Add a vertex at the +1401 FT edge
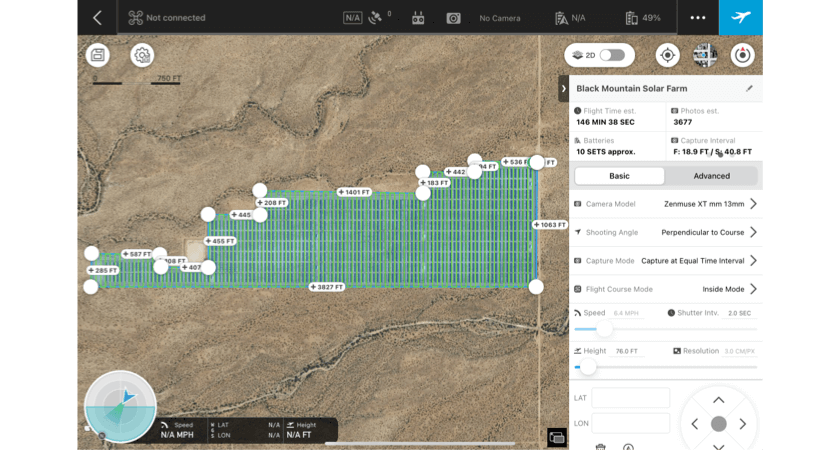Image resolution: width=840 pixels, height=450 pixels. pyautogui.click(x=354, y=192)
